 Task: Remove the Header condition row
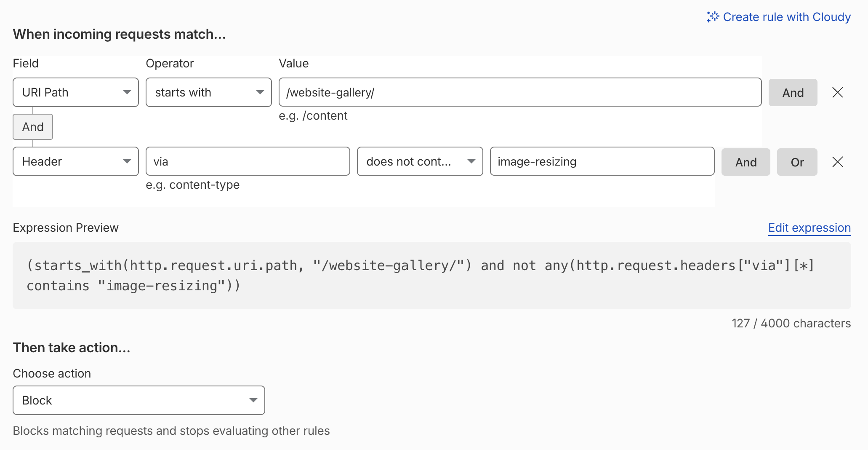838,162
